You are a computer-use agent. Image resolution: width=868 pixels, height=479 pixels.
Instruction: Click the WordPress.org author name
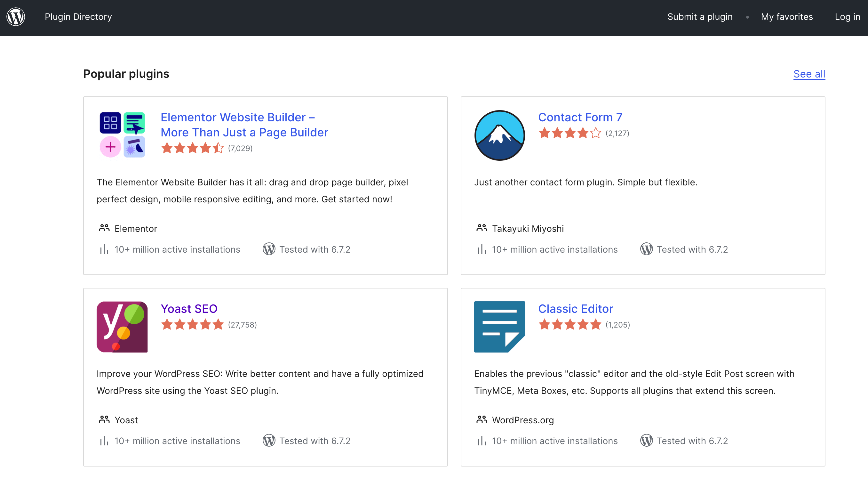point(522,420)
